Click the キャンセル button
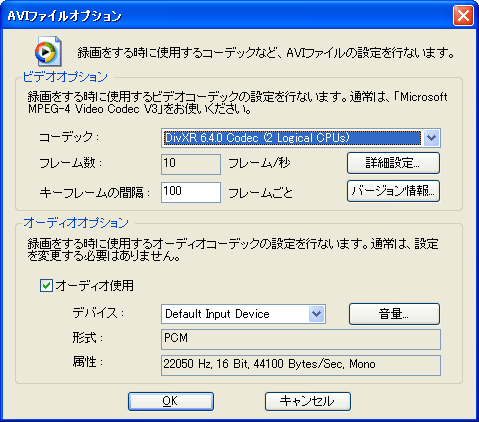Image resolution: width=479 pixels, height=422 pixels. click(308, 401)
